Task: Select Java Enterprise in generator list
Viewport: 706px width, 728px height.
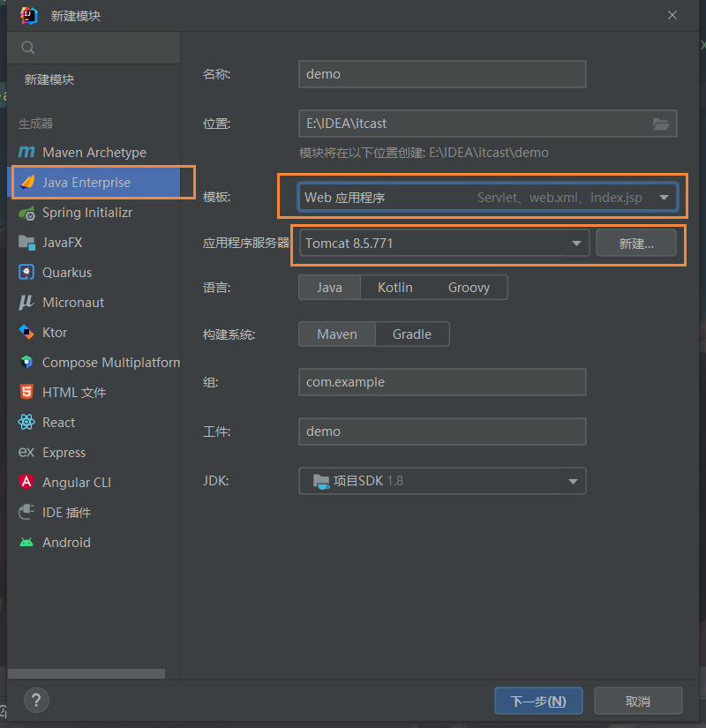Action: click(86, 183)
